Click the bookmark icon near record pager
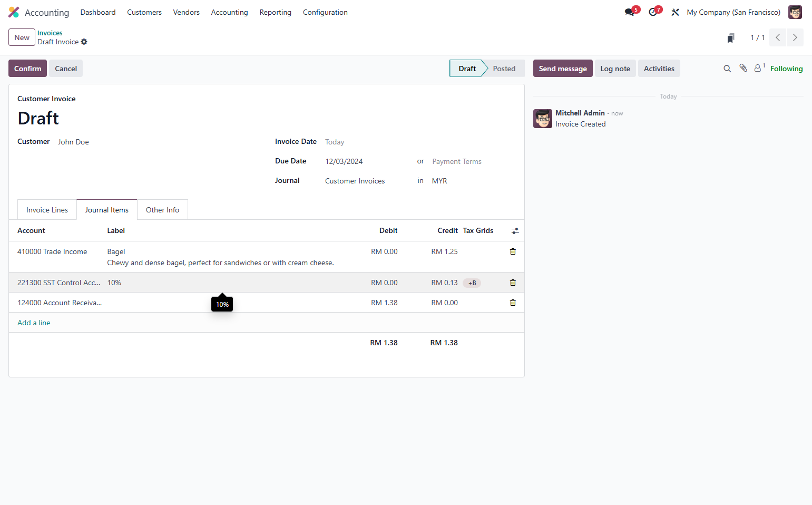The height and width of the screenshot is (505, 812). point(731,38)
